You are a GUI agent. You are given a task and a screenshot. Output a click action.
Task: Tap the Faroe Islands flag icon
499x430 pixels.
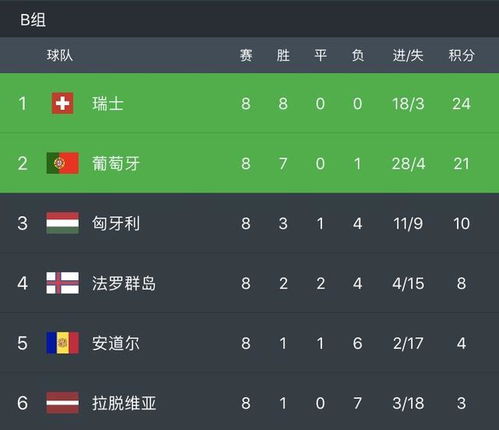pyautogui.click(x=63, y=283)
